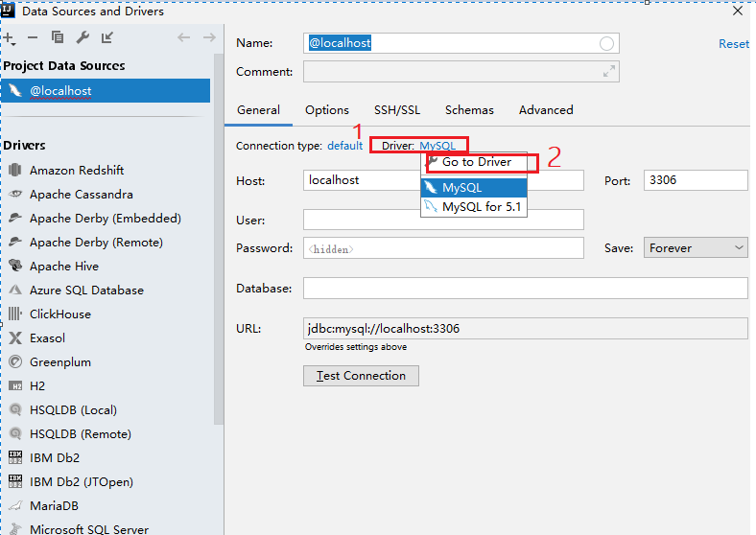756x535 pixels.
Task: Click the Apache Derby (Remote) hat icon
Action: point(15,242)
